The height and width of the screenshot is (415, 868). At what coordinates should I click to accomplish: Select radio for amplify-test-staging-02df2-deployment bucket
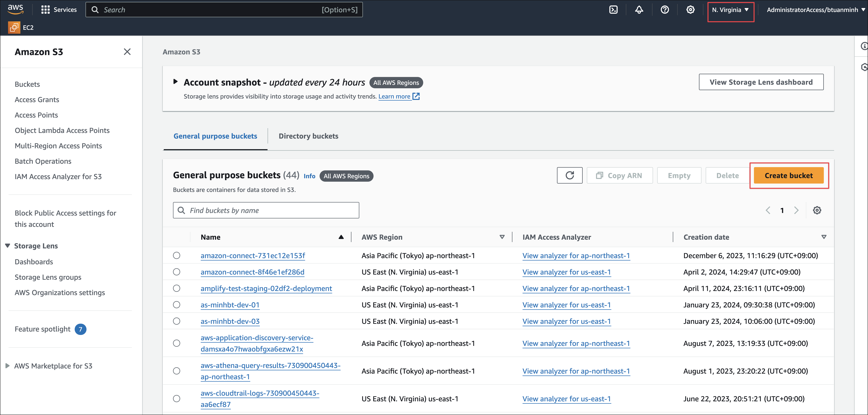pos(177,288)
